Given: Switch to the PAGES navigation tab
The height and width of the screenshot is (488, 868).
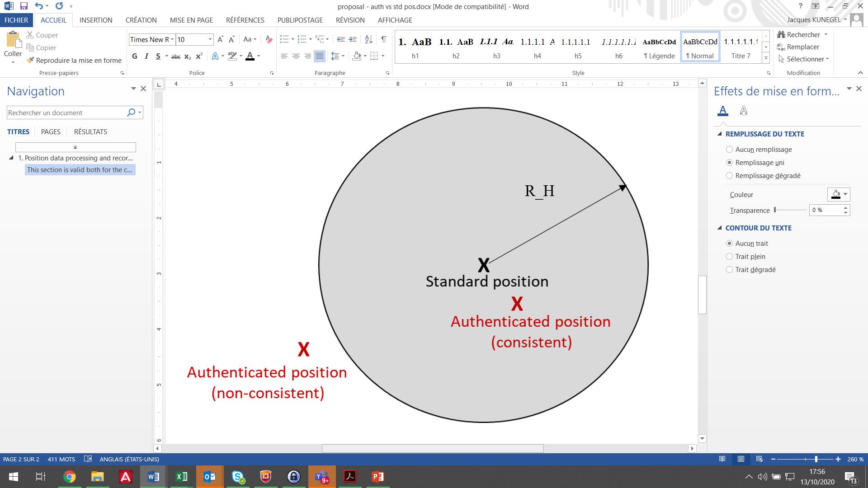Looking at the screenshot, I should 51,132.
